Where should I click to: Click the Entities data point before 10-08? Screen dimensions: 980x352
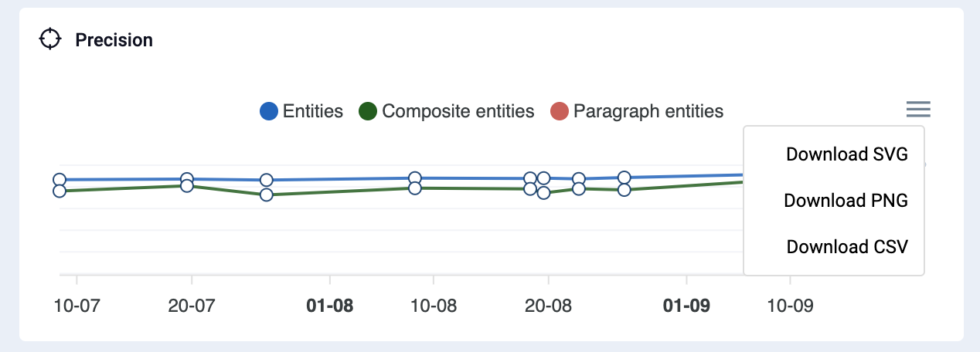415,178
